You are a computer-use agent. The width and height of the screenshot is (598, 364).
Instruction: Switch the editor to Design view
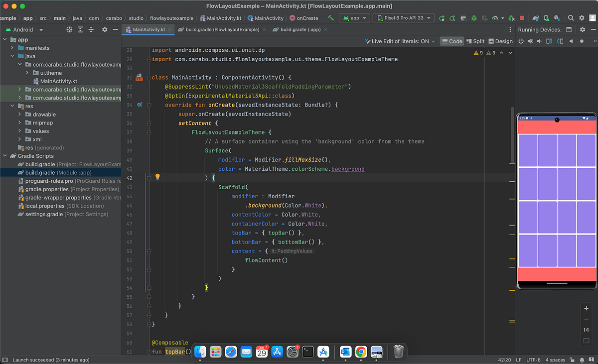coord(500,41)
